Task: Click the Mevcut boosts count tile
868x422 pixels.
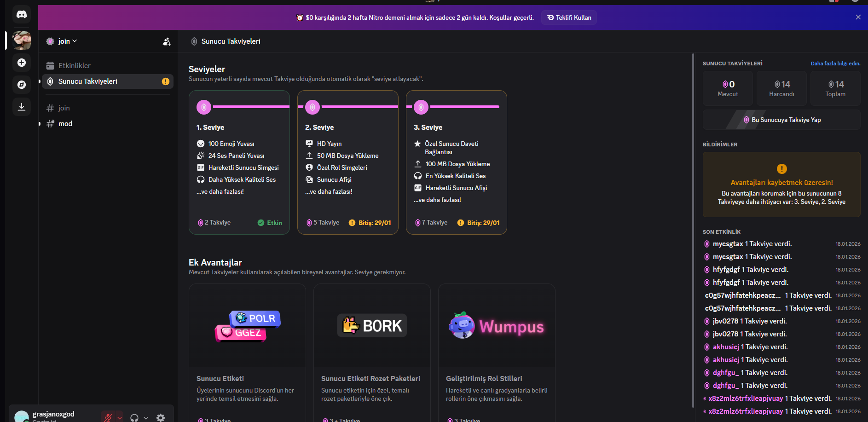Action: coord(728,88)
